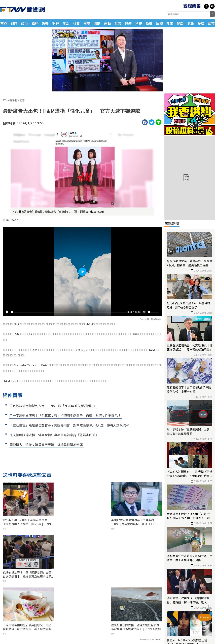The height and width of the screenshot is (644, 215).
Task: Play video with center play button
Action: point(82,272)
